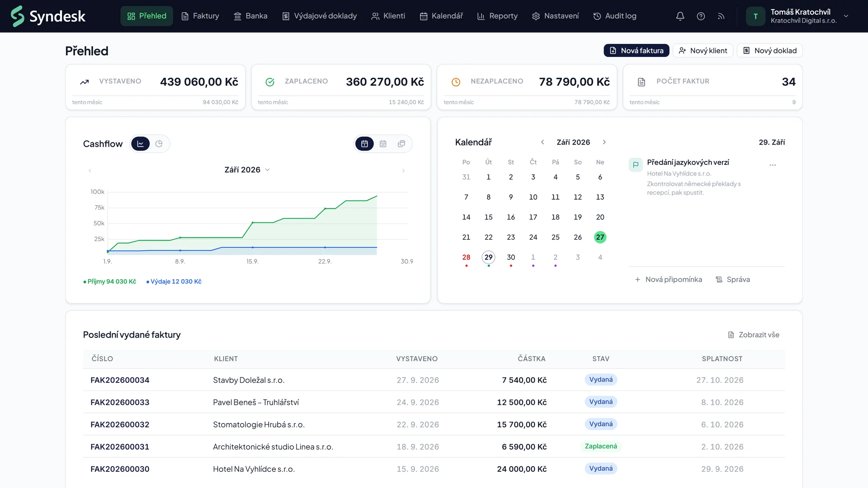Go to next month in Kalendář
Image resolution: width=868 pixels, height=488 pixels.
[x=604, y=142]
